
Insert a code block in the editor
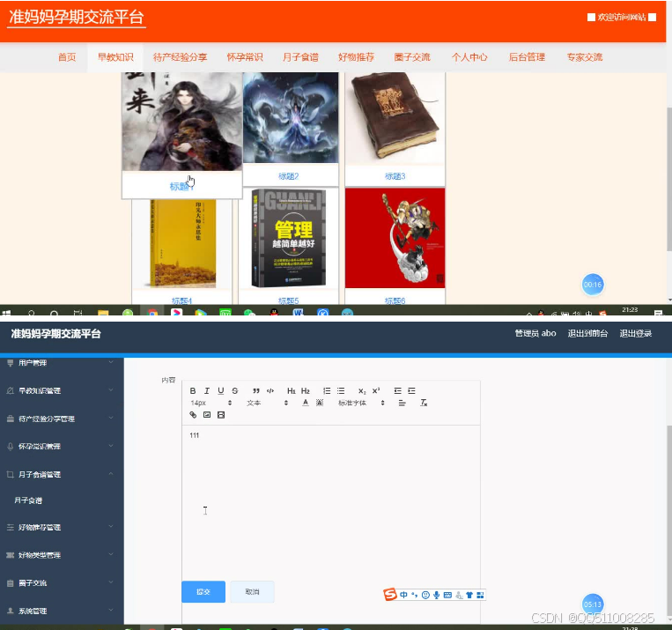(270, 390)
